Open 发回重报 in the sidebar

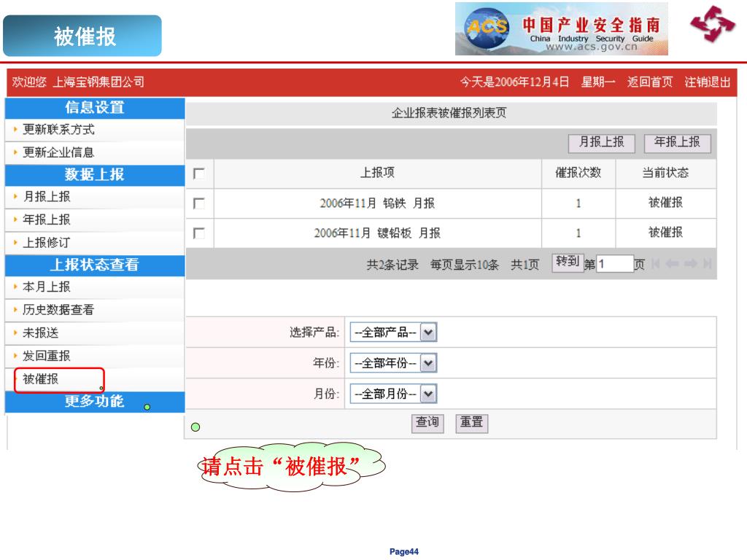[x=47, y=356]
